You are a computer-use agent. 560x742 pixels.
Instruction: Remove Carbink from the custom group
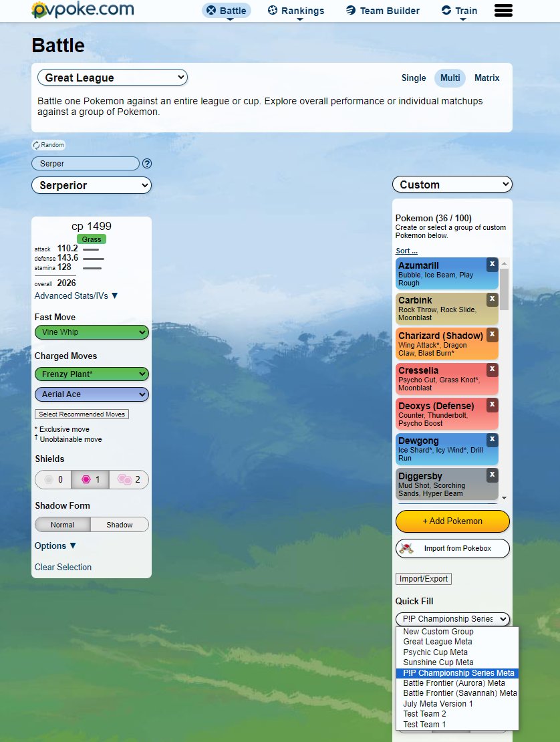(492, 299)
